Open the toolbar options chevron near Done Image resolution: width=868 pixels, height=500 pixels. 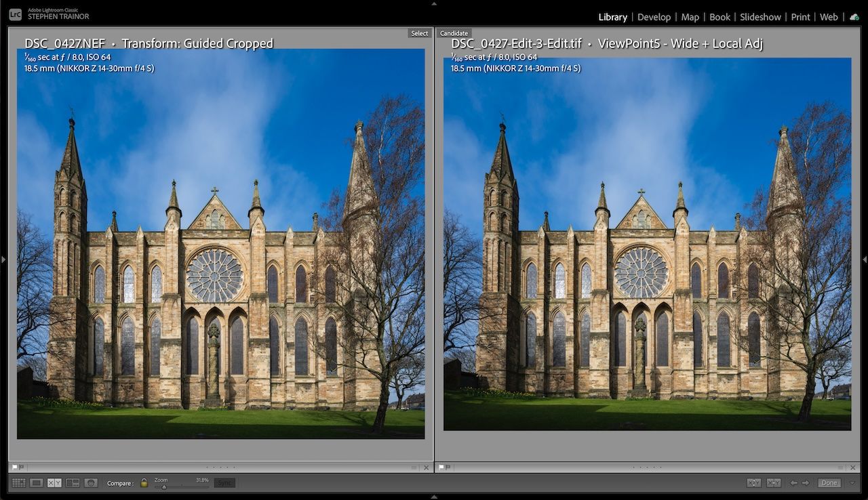(x=852, y=483)
